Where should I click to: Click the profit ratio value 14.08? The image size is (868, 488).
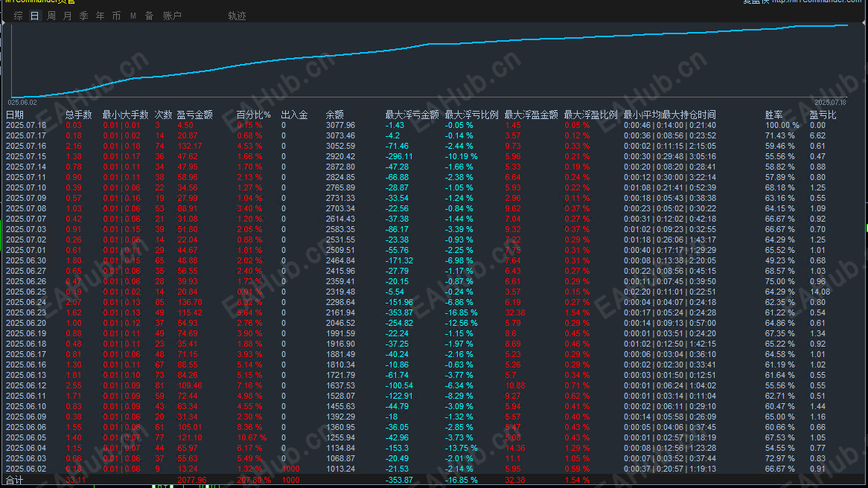[820, 292]
